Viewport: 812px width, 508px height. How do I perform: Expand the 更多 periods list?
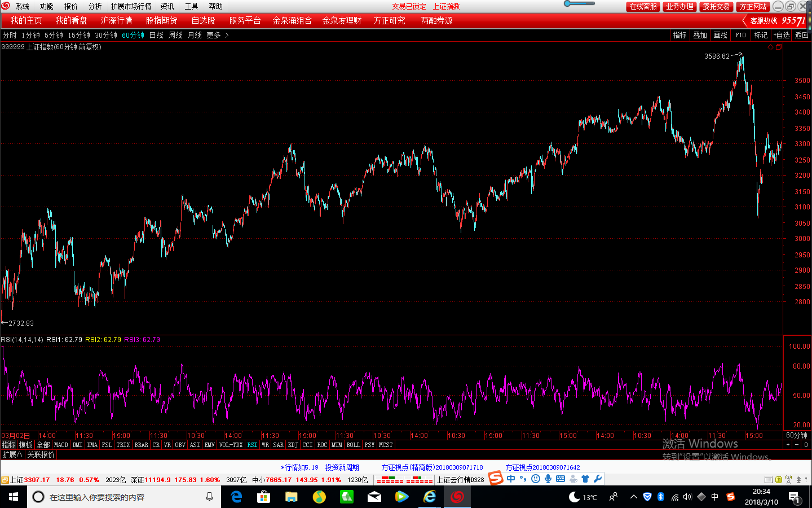pos(217,35)
